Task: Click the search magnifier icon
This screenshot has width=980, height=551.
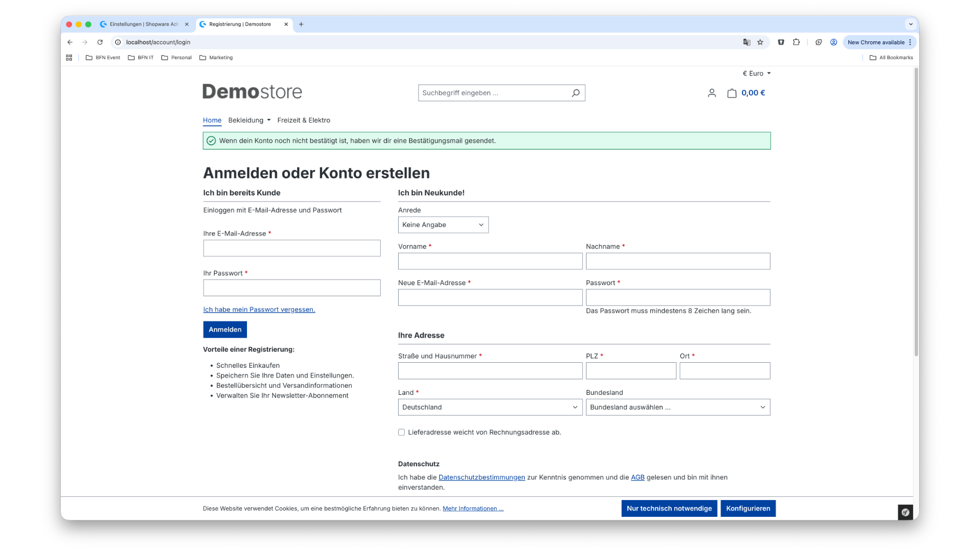Action: point(575,93)
